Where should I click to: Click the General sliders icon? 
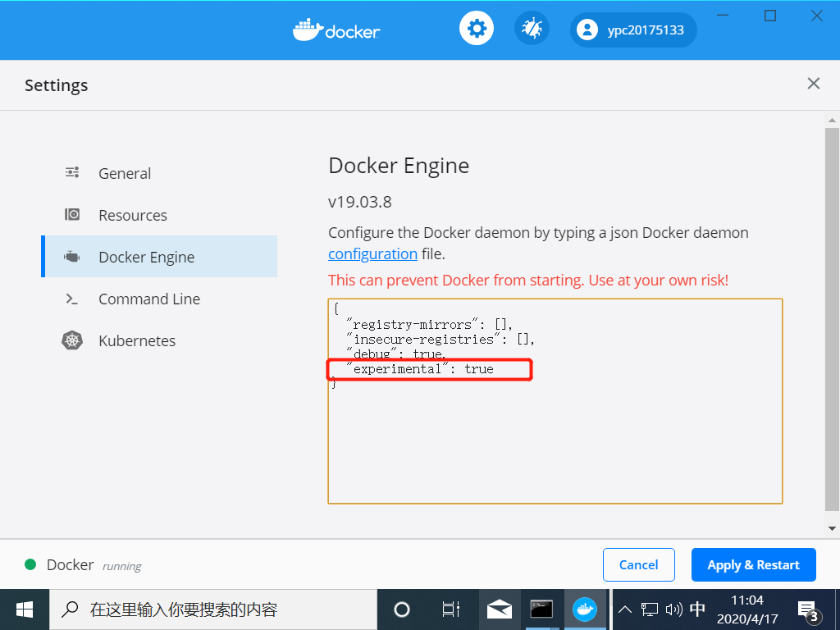[72, 172]
